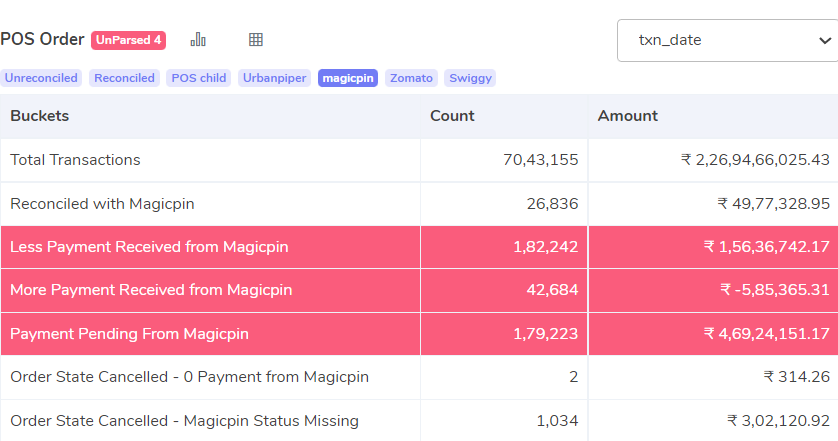
Task: Open the UnParsed 4 badge
Action: 128,40
